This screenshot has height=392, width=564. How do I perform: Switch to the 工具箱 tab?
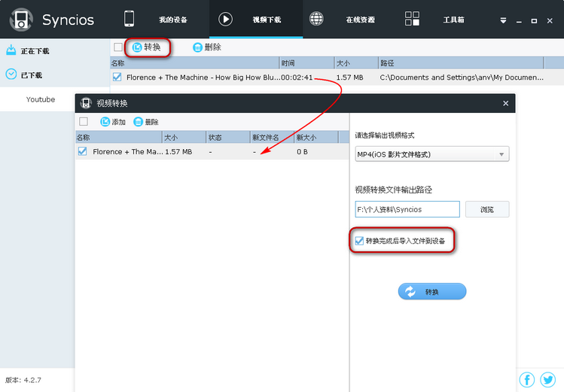[x=453, y=20]
